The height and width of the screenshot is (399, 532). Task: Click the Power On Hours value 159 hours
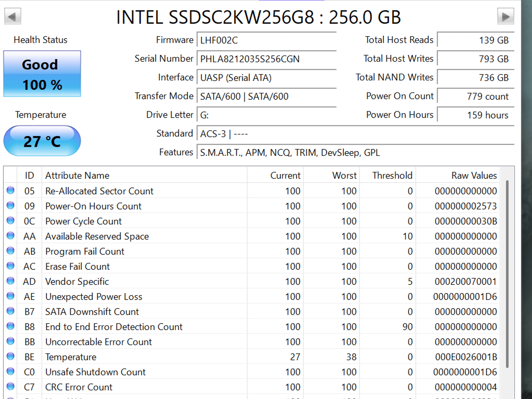(476, 115)
